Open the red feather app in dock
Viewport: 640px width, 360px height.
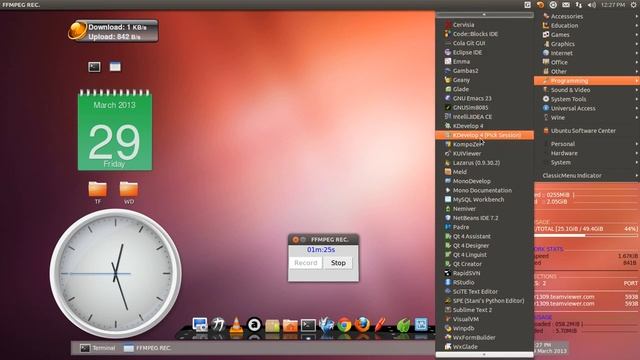tap(380, 325)
